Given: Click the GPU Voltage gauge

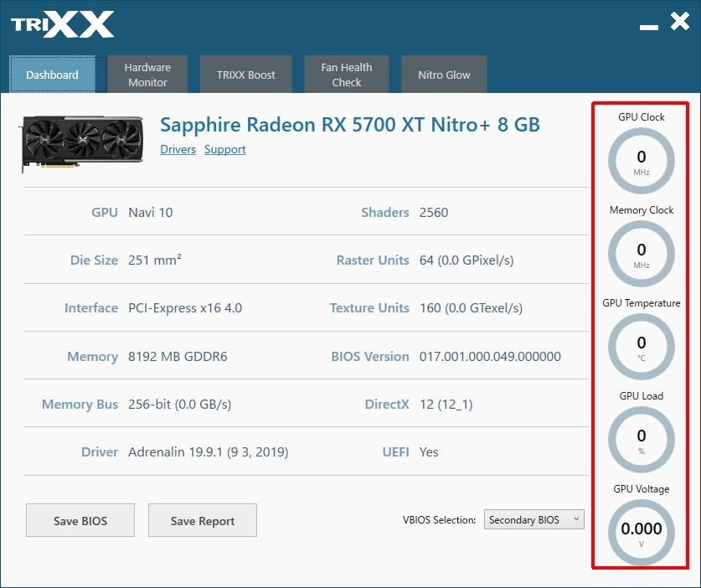Looking at the screenshot, I should [x=641, y=533].
